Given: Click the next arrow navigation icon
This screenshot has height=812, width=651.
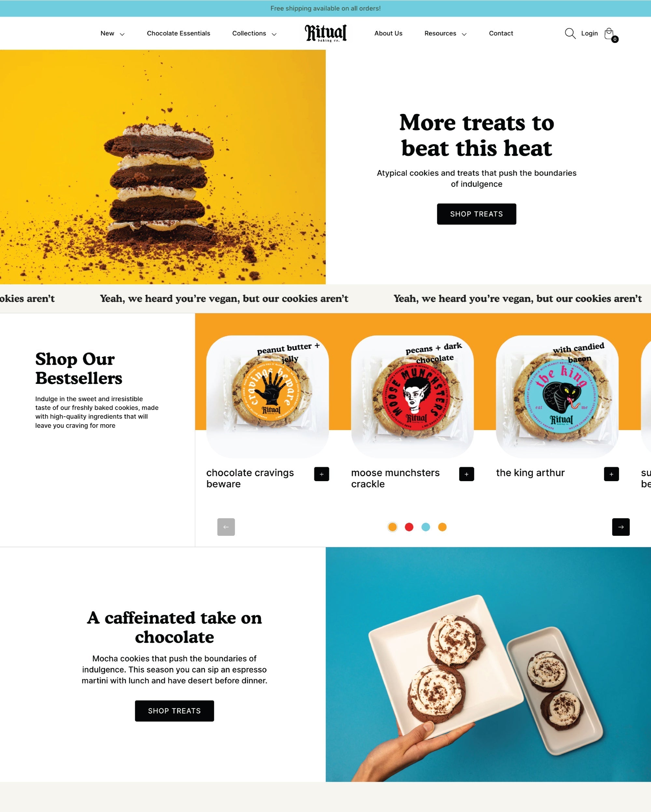Looking at the screenshot, I should (x=620, y=526).
